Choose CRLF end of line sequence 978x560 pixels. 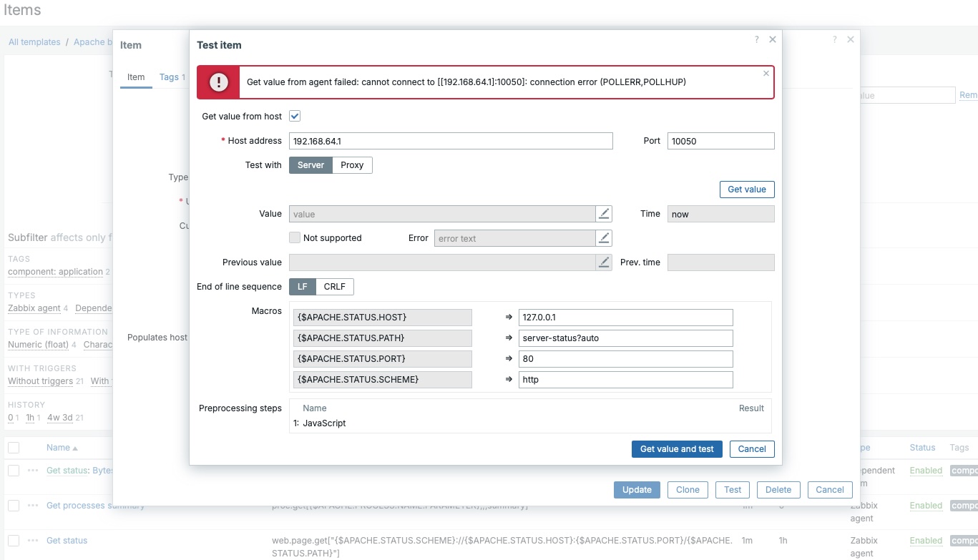(x=334, y=287)
